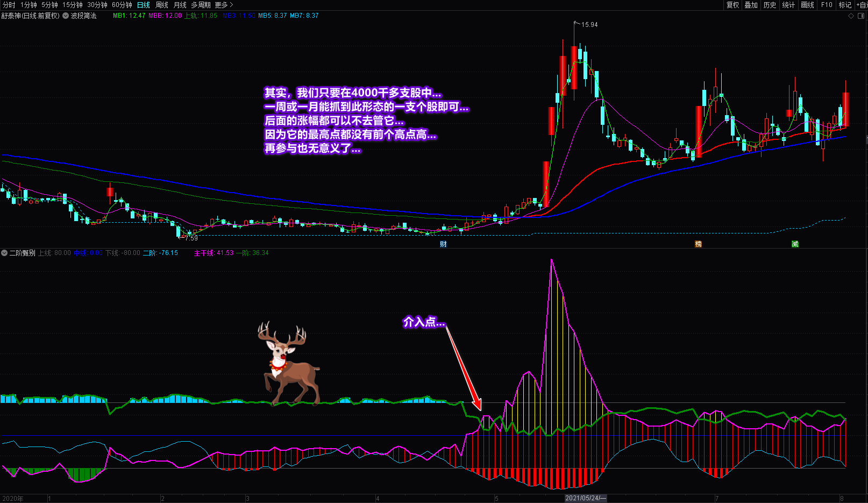Open F10 company info
The image size is (868, 503).
click(x=827, y=5)
